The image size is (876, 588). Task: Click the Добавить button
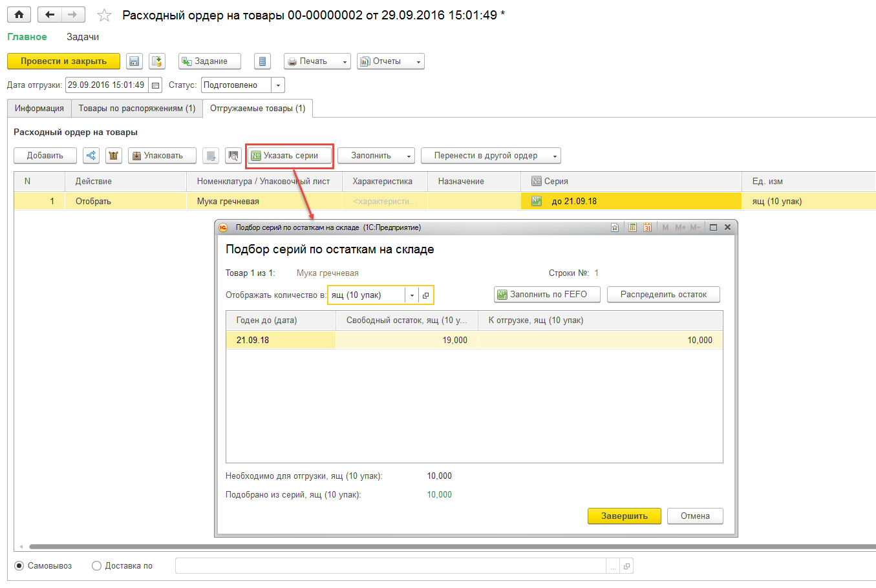point(45,156)
